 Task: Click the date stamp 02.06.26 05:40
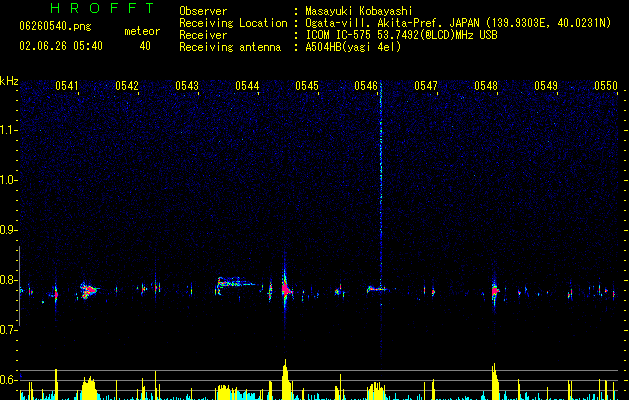point(61,46)
